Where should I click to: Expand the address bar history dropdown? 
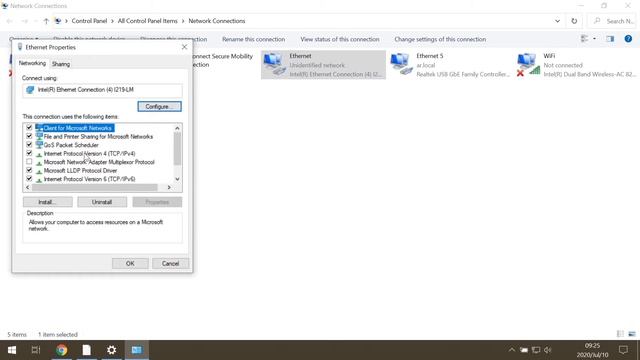click(557, 21)
